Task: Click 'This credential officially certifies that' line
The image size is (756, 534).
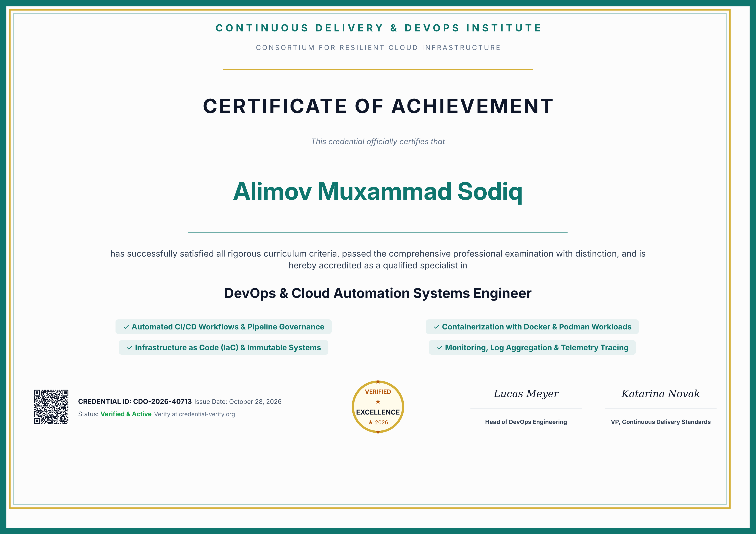Action: tap(378, 141)
